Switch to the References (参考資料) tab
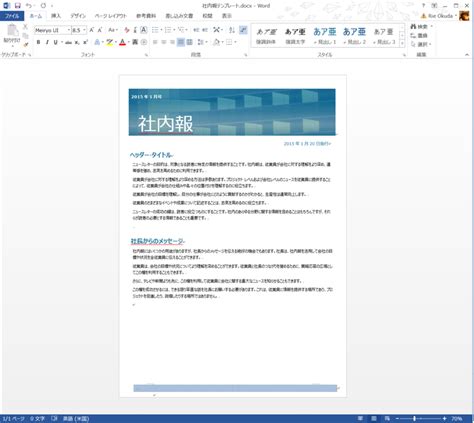The height and width of the screenshot is (423, 474). click(x=146, y=16)
